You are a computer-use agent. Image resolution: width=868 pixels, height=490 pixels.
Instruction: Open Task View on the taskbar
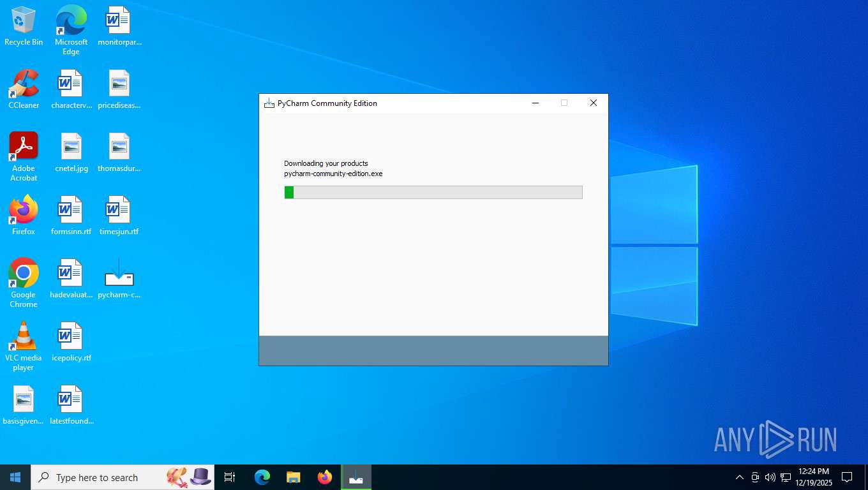(x=230, y=477)
